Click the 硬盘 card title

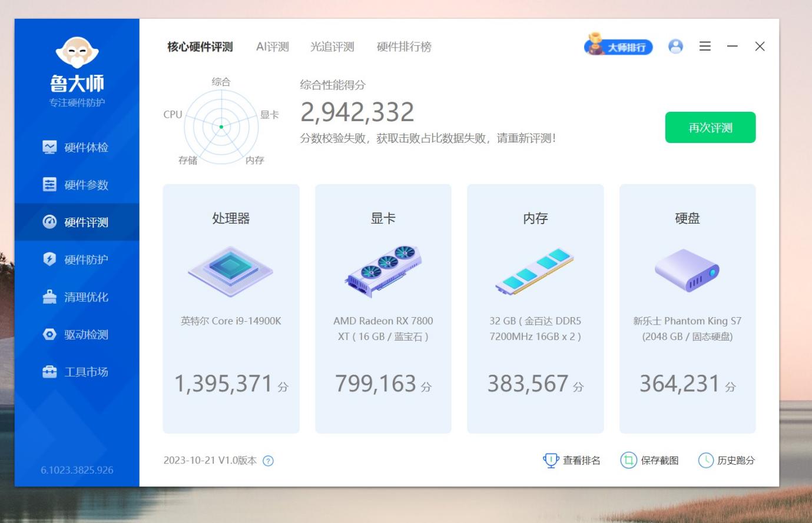(x=687, y=218)
